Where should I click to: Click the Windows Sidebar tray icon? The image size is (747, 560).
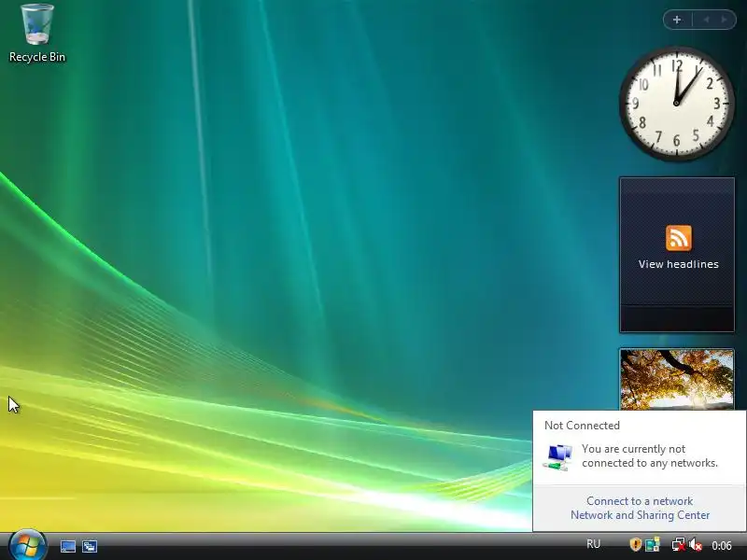click(x=652, y=545)
